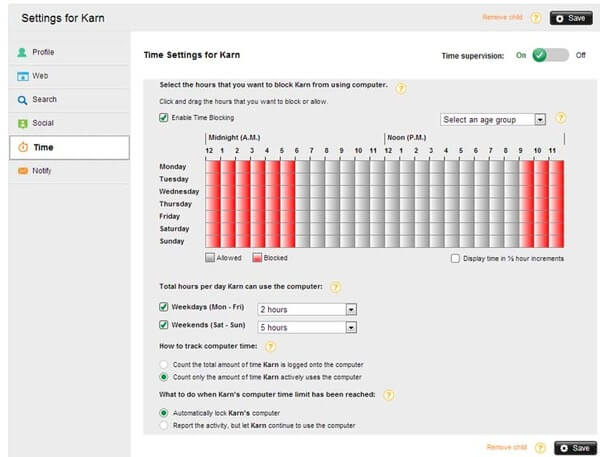Uncheck Enable Time Blocking checkbox
This screenshot has width=600, height=457.
click(164, 118)
